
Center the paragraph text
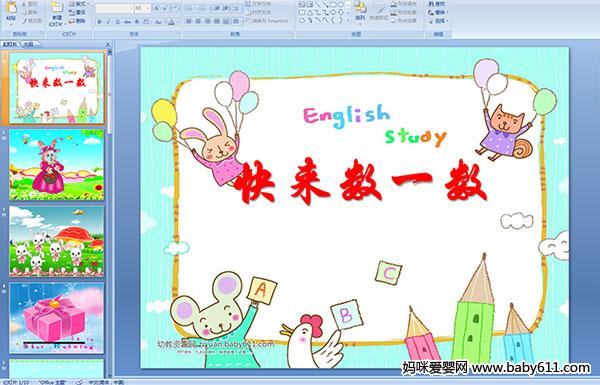198,21
